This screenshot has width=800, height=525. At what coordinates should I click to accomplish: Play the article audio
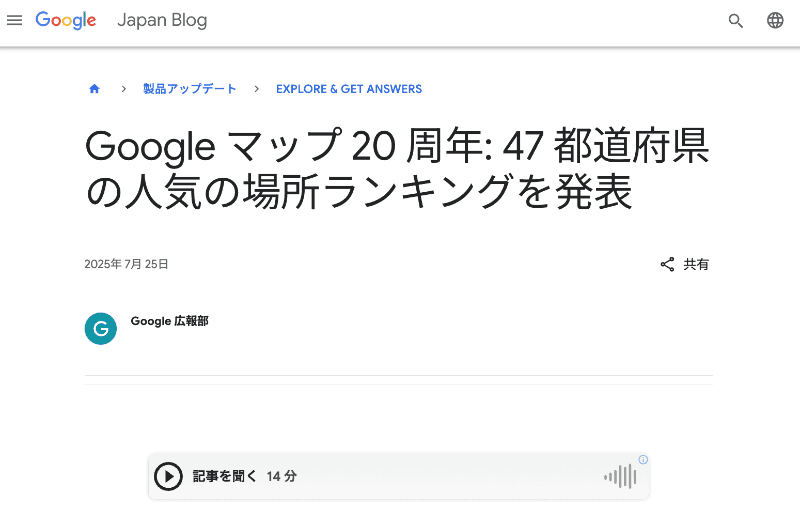click(168, 477)
